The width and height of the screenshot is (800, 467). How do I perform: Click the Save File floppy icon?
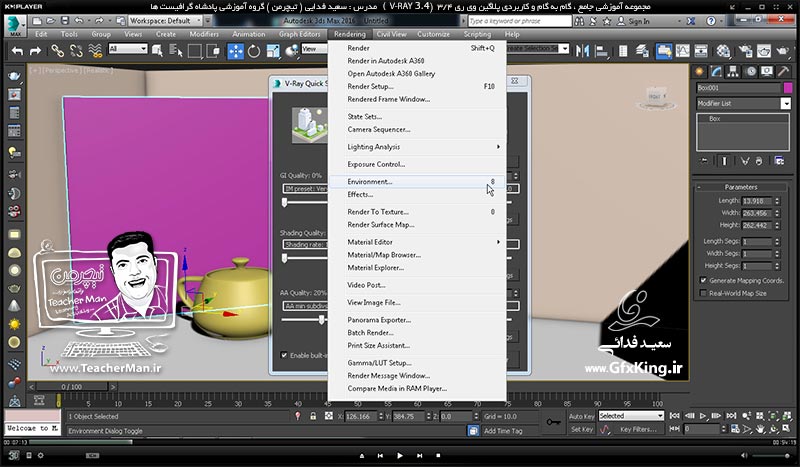pos(65,21)
